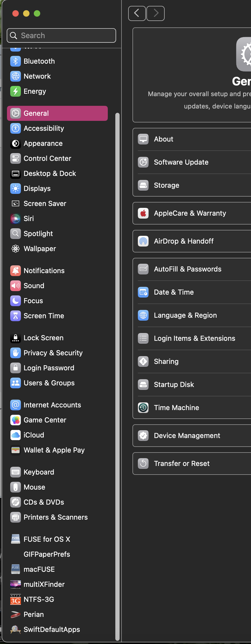
Task: Open AppleCare & Warranty apple icon
Action: 143,213
